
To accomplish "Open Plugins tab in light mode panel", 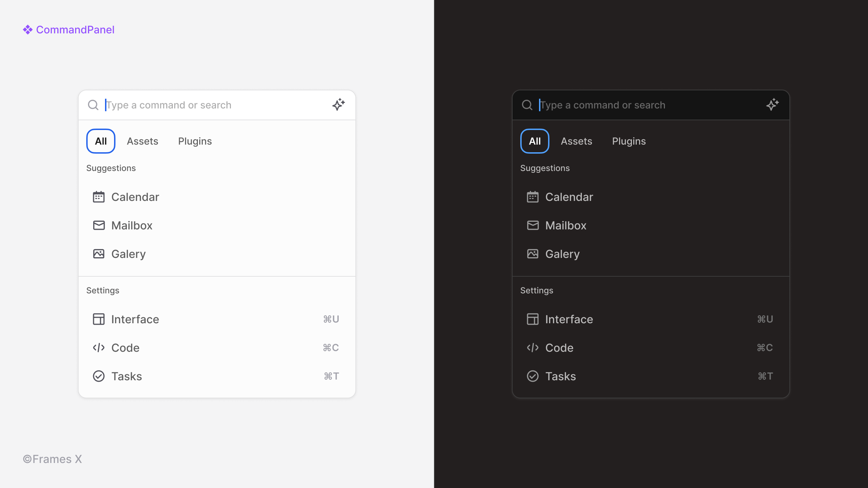I will pyautogui.click(x=195, y=141).
